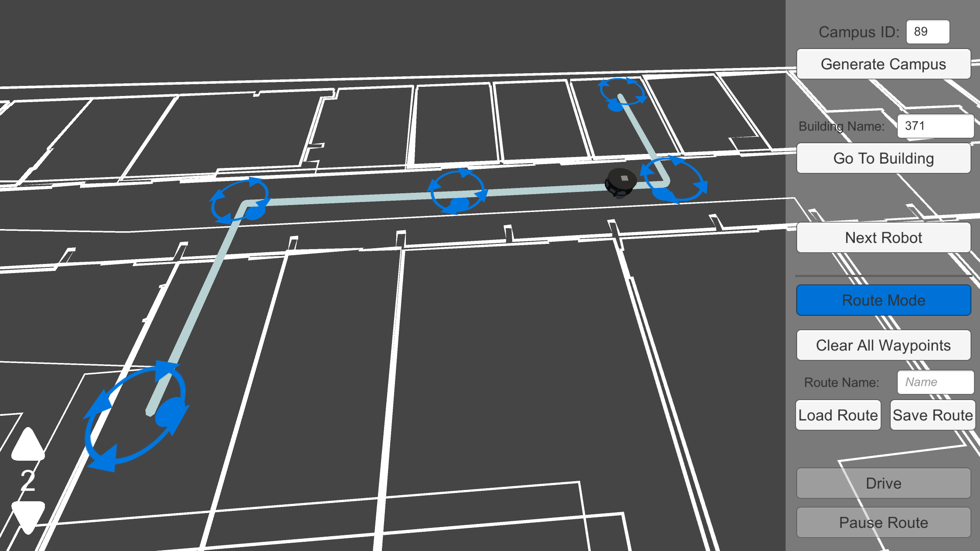Click Go To Building button

(x=885, y=159)
